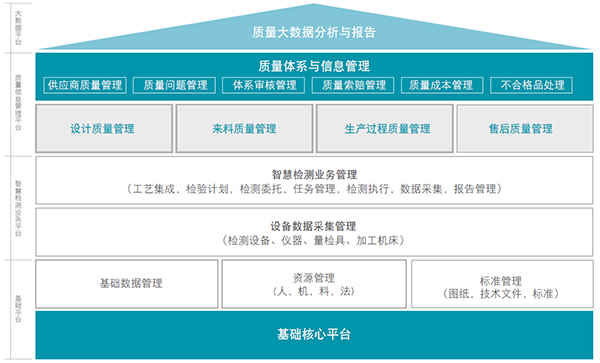600x363 pixels.
Task: Select the 售后质量管理 block
Action: 525,129
